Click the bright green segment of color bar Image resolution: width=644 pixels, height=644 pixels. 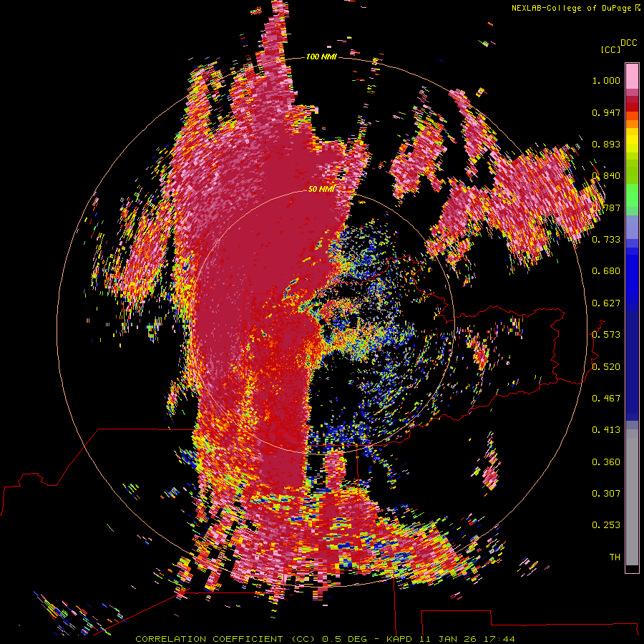(x=632, y=195)
